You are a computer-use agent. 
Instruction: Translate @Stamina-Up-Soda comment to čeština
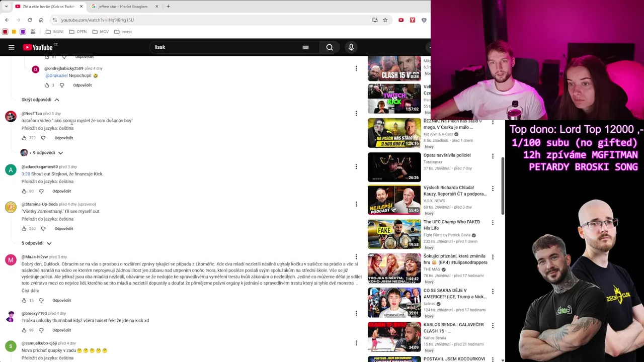click(47, 219)
